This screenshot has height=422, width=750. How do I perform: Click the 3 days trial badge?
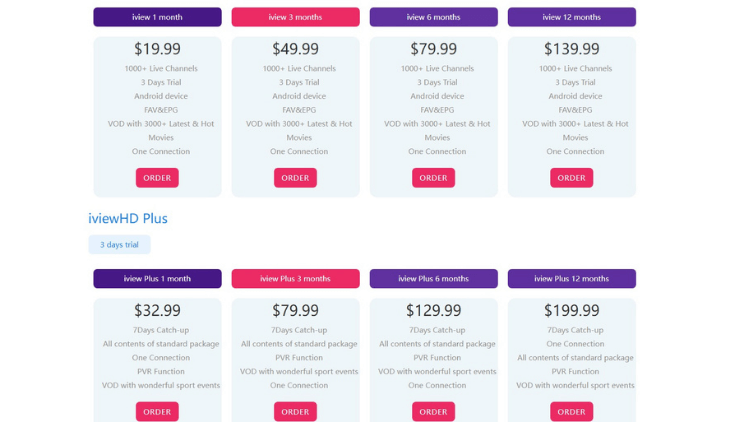tap(119, 245)
